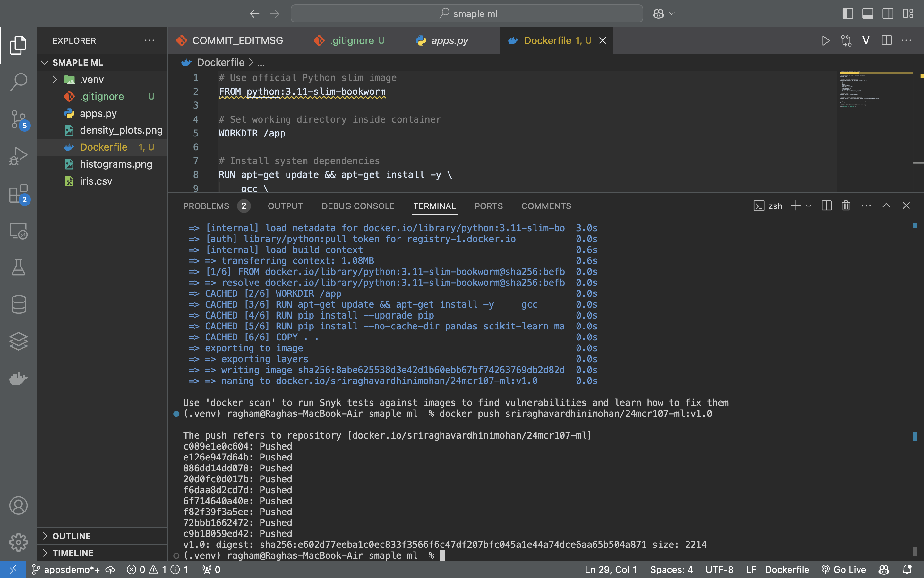Screen dimensions: 924x578
Task: Split the editor to the right
Action: 886,40
